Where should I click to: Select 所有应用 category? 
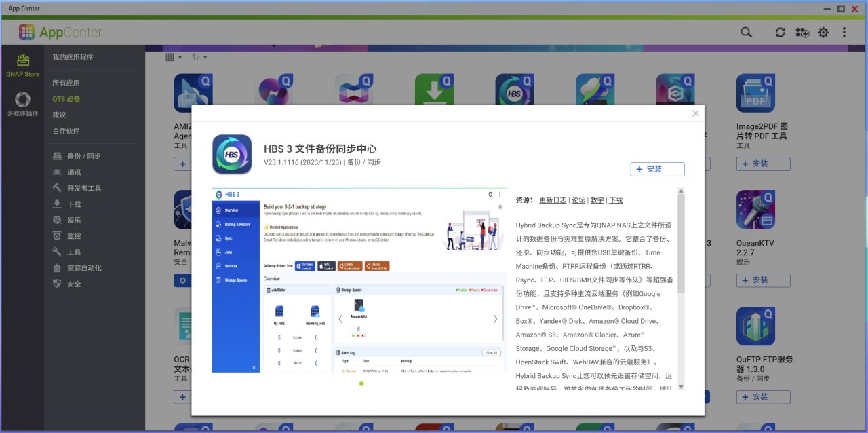(66, 83)
